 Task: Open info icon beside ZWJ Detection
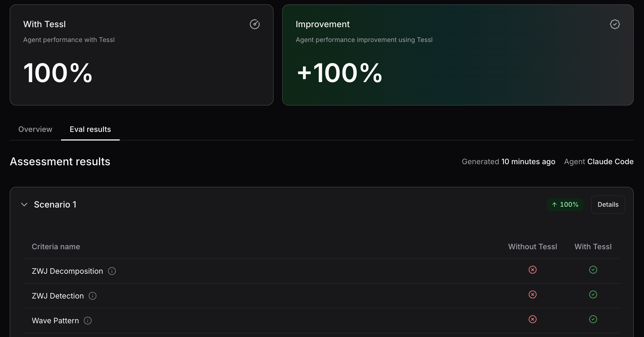93,296
